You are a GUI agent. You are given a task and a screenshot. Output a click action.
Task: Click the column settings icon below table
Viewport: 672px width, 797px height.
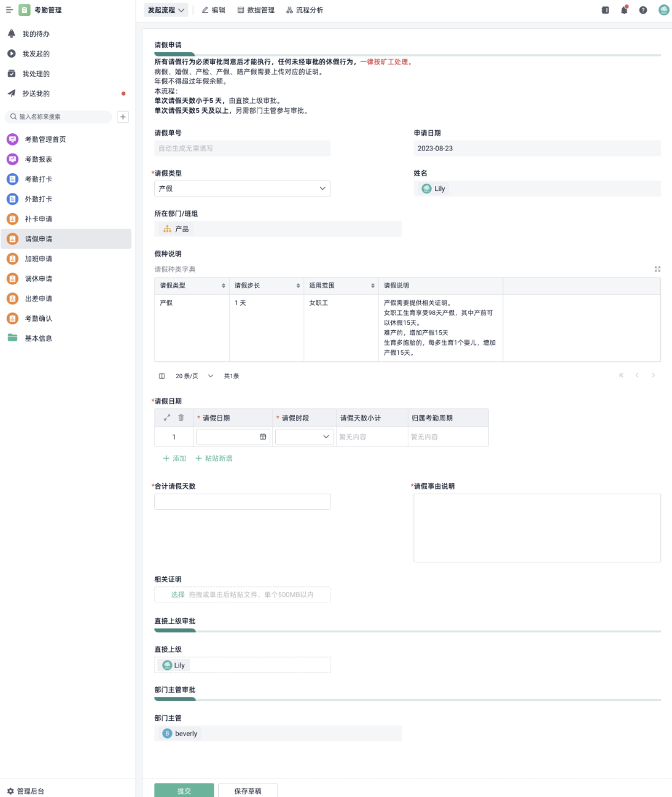[162, 376]
